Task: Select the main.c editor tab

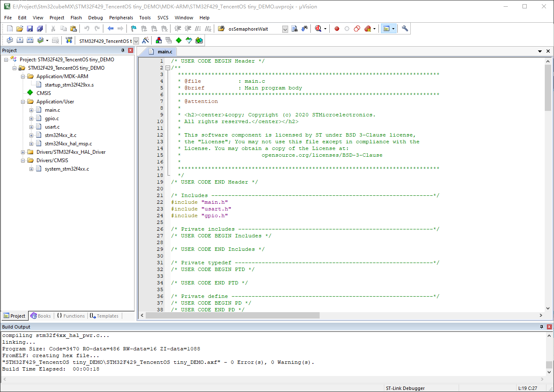Action: point(161,52)
